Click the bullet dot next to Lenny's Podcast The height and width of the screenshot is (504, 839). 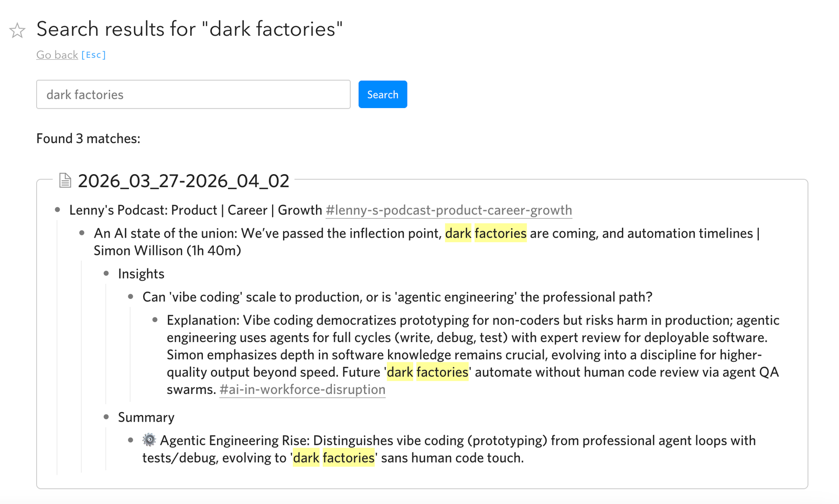click(58, 210)
